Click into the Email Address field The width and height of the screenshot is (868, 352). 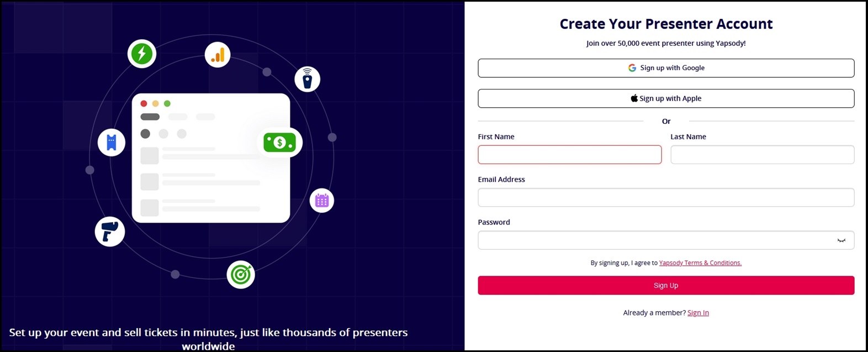click(666, 197)
